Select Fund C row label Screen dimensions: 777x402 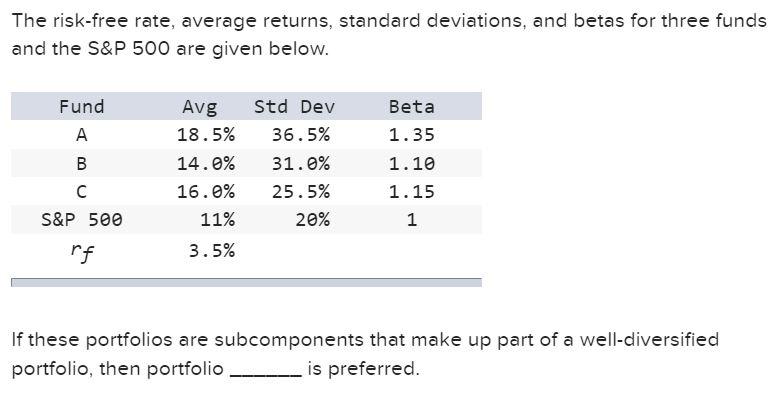(81, 191)
